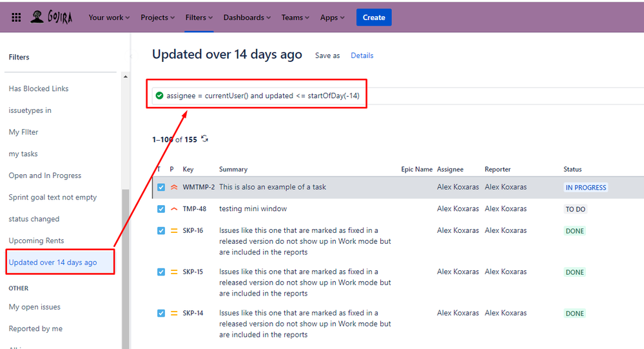The height and width of the screenshot is (349, 644).
Task: Open issue key SKP-16
Action: point(193,230)
